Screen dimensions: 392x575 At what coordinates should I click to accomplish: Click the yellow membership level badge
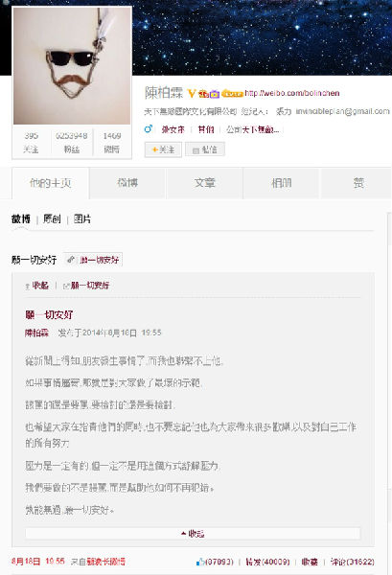(x=233, y=94)
